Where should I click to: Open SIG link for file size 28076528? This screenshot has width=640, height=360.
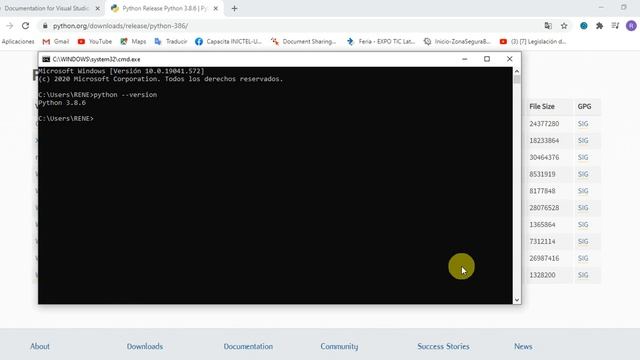[583, 208]
